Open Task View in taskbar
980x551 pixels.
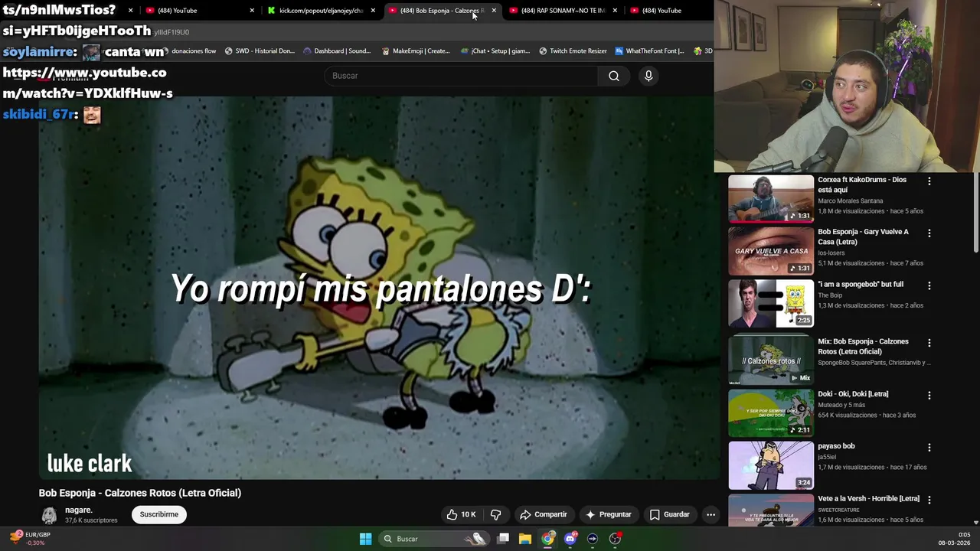click(x=503, y=539)
